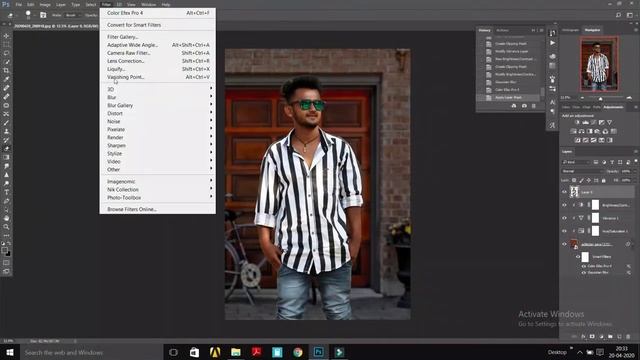Image resolution: width=640 pixels, height=360 pixels.
Task: Expand the Pixelate submenu
Action: [158, 129]
